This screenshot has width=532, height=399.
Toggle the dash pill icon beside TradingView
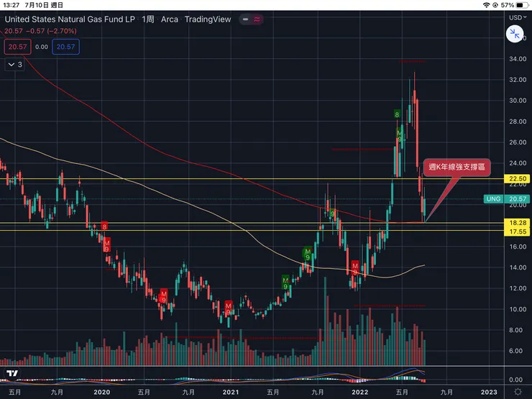pyautogui.click(x=245, y=19)
